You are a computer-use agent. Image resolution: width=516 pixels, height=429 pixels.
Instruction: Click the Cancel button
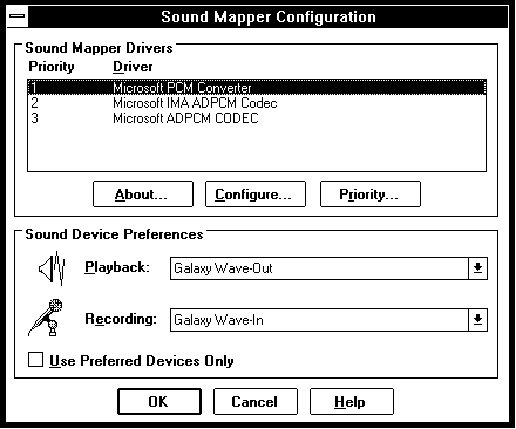click(255, 402)
